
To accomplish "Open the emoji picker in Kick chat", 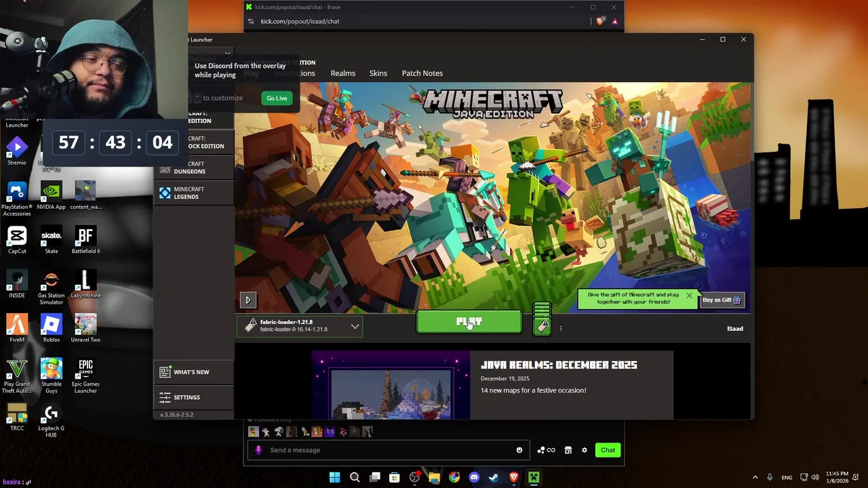I will [x=519, y=450].
